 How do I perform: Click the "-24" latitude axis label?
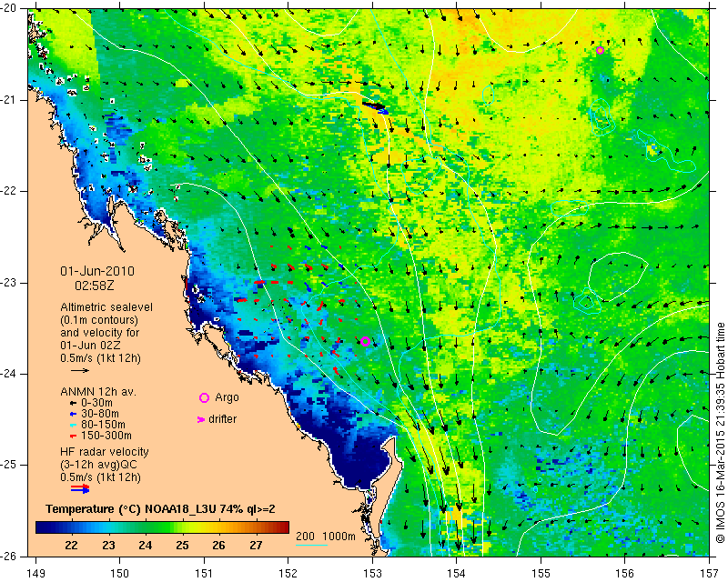click(9, 374)
